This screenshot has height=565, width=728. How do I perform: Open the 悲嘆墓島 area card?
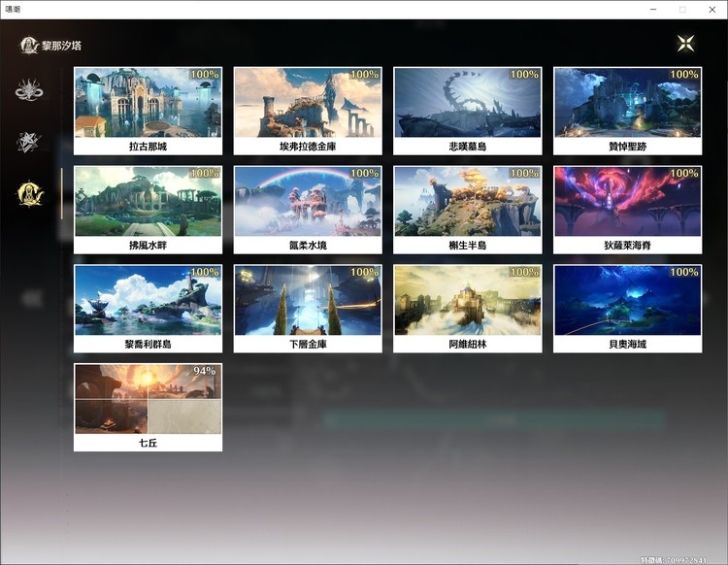(x=468, y=111)
